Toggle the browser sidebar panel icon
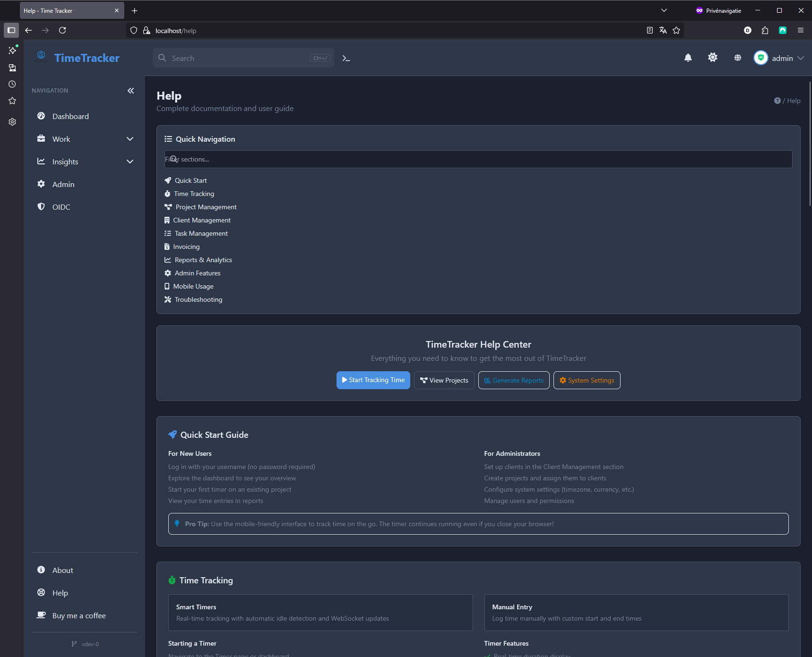 pos(11,30)
